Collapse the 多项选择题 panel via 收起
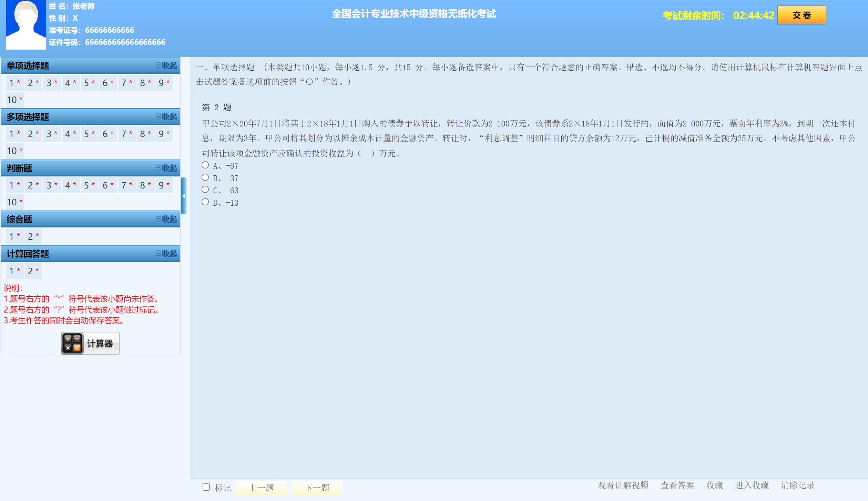 coord(167,117)
